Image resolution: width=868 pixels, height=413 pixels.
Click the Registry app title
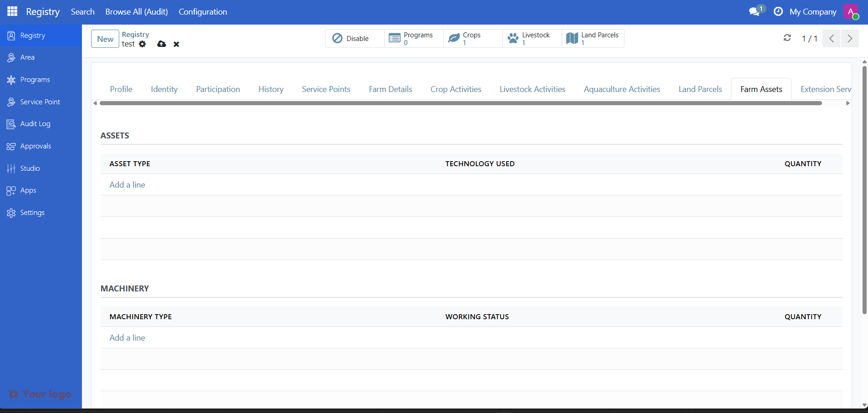coord(43,12)
